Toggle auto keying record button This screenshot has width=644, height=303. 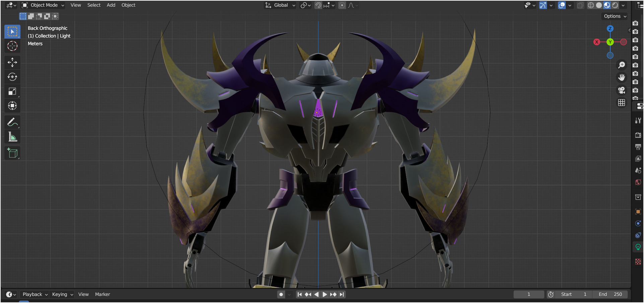tap(281, 294)
